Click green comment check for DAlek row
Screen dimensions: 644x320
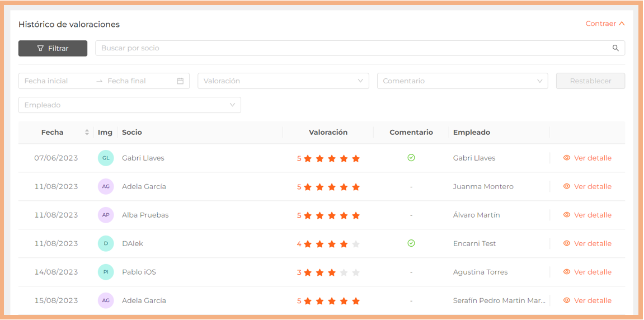411,243
